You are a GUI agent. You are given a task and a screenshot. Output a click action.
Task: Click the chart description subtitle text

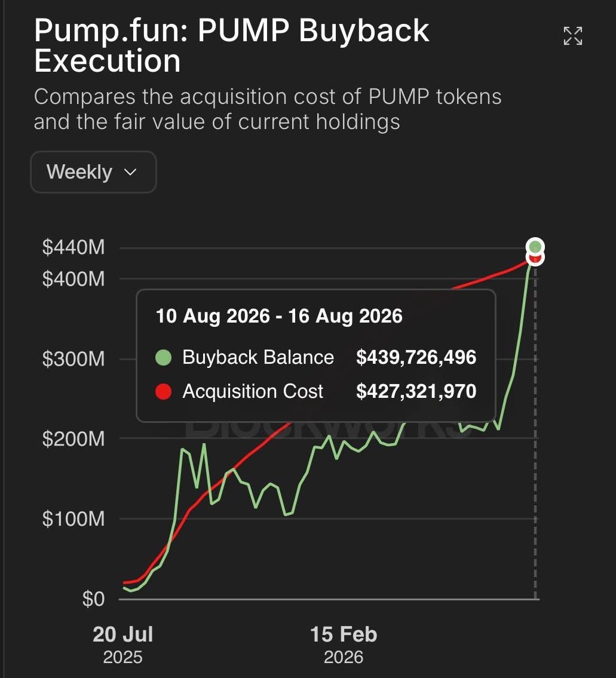coord(267,109)
